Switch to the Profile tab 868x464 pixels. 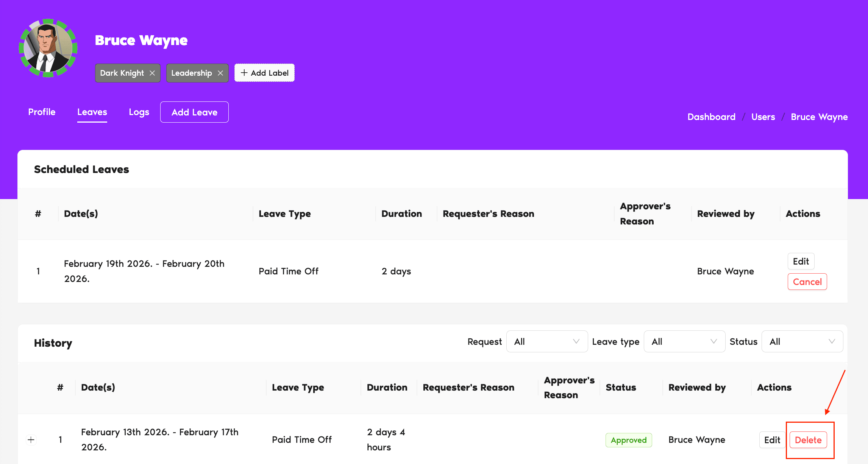[x=42, y=112]
